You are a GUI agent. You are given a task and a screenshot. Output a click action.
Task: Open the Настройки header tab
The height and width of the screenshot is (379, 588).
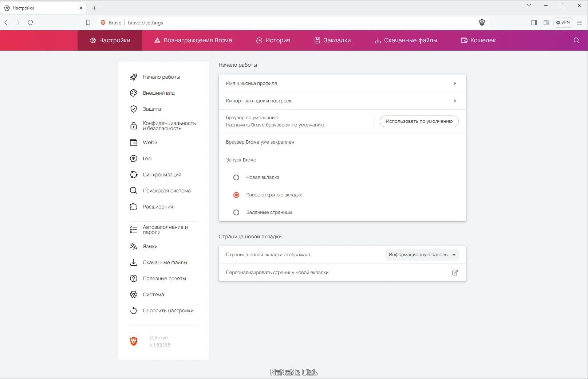click(110, 40)
